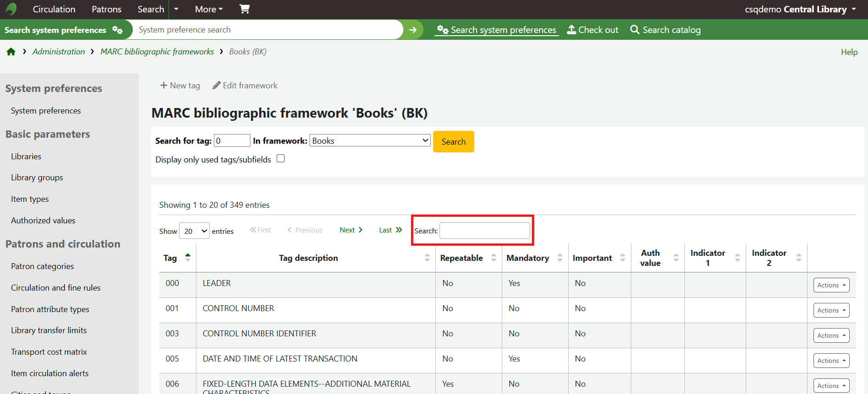Open the In framework Books dropdown
The width and height of the screenshot is (868, 394).
370,140
